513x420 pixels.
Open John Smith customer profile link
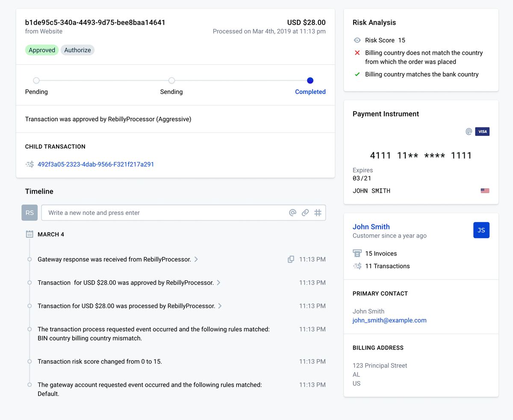tap(371, 227)
